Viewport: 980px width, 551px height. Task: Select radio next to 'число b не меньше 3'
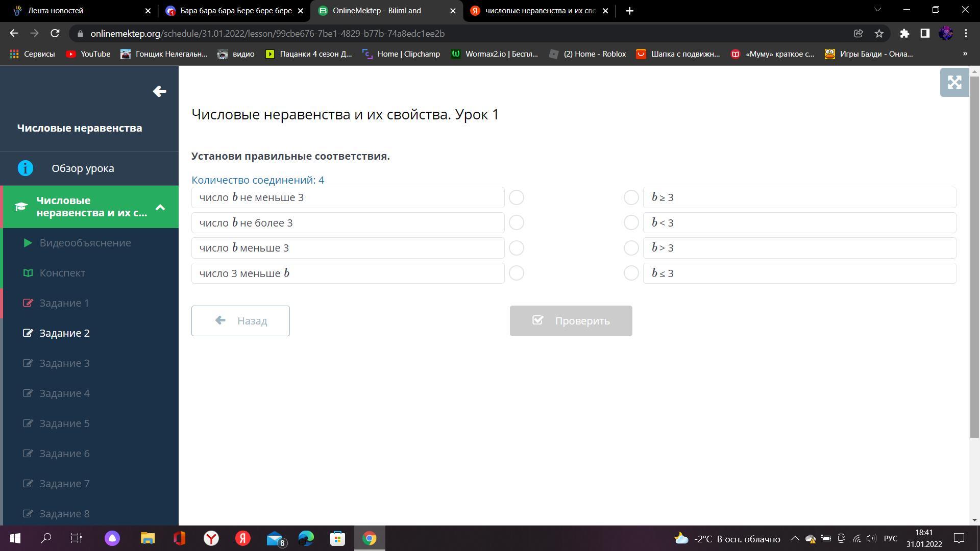click(516, 197)
